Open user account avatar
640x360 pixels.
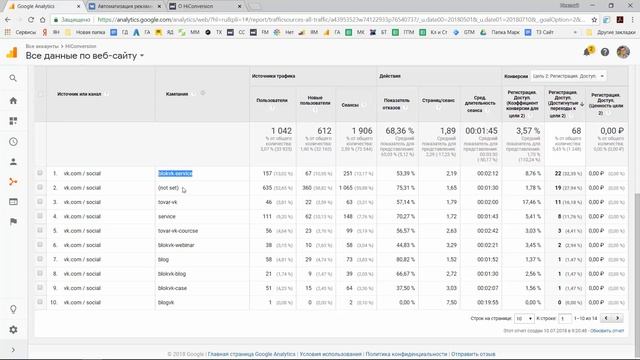(x=623, y=52)
